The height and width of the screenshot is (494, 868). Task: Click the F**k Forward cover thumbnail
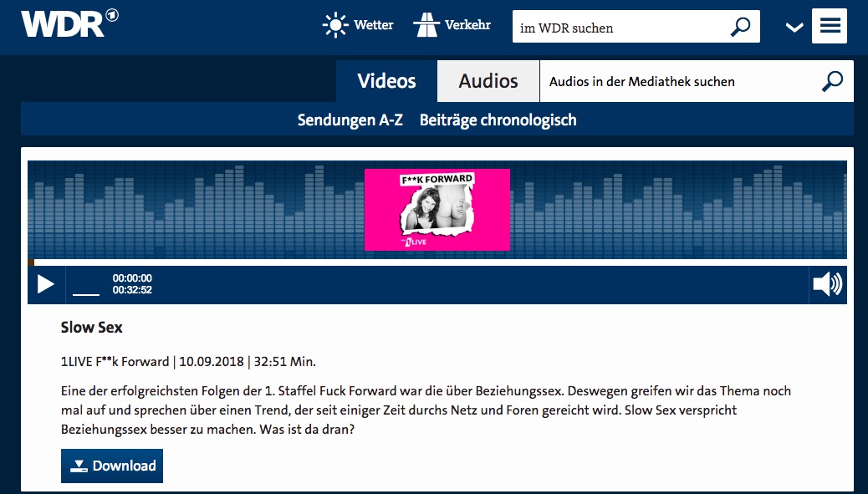(437, 210)
